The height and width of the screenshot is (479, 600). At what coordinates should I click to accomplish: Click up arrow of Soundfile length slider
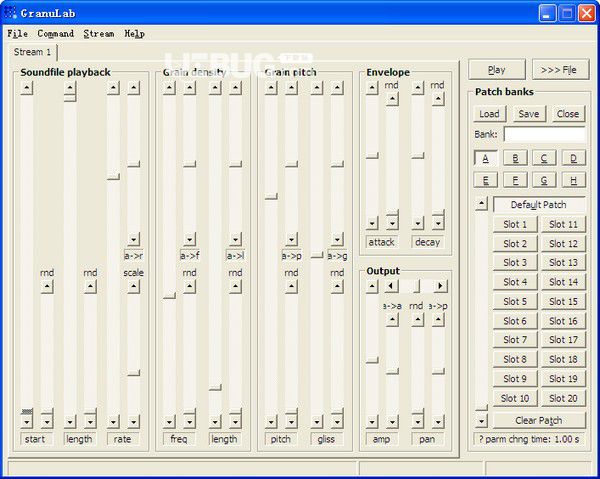70,88
